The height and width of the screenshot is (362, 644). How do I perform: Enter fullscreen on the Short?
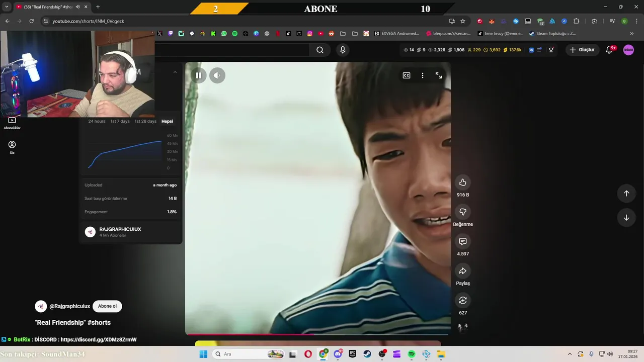439,75
